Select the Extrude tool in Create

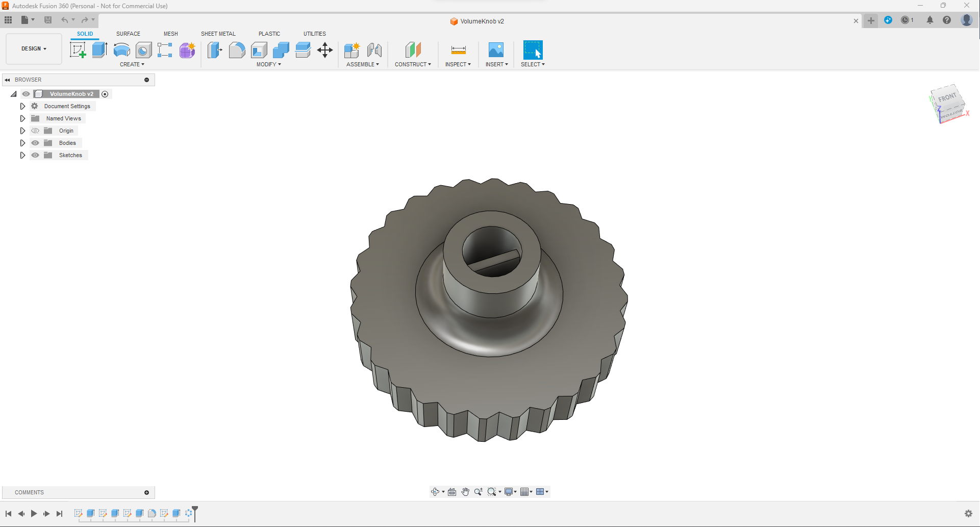[99, 50]
